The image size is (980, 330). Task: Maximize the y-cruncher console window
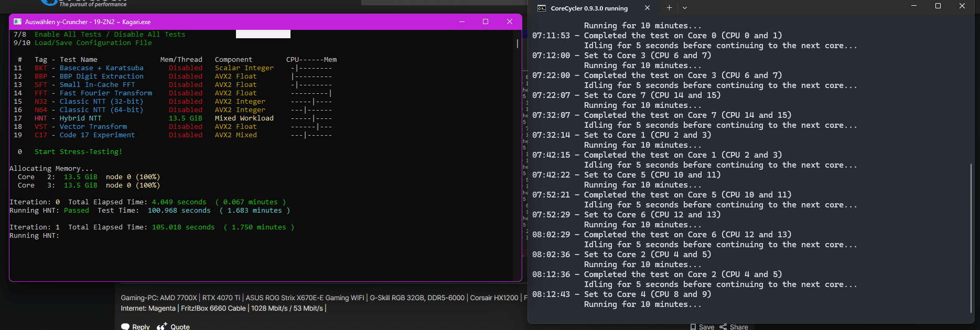coord(486,21)
